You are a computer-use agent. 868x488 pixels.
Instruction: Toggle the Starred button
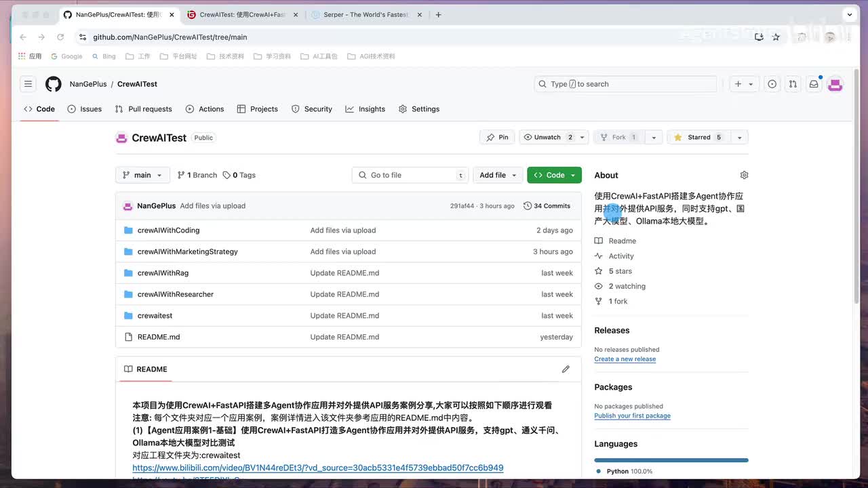[698, 137]
